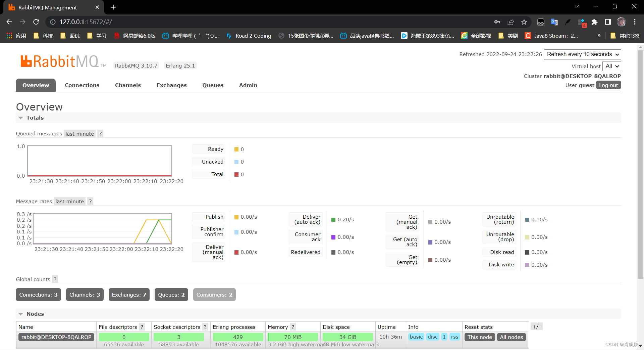Open help for Message rates

90,201
